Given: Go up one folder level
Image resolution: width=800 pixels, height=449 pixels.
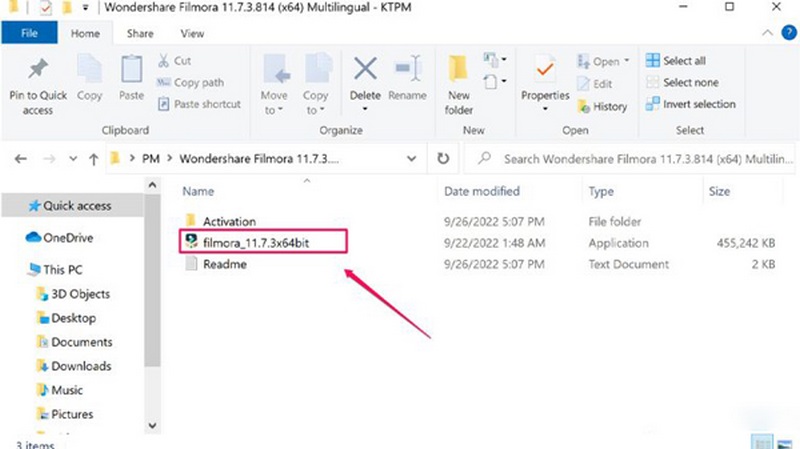Looking at the screenshot, I should 93,159.
